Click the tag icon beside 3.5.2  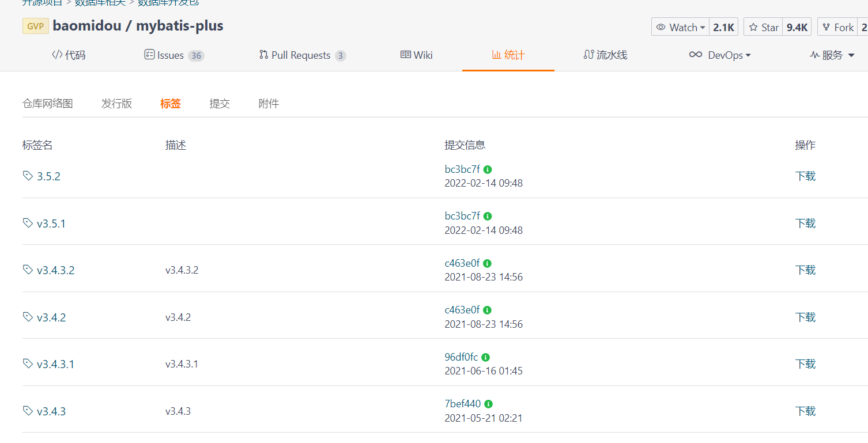click(x=28, y=176)
